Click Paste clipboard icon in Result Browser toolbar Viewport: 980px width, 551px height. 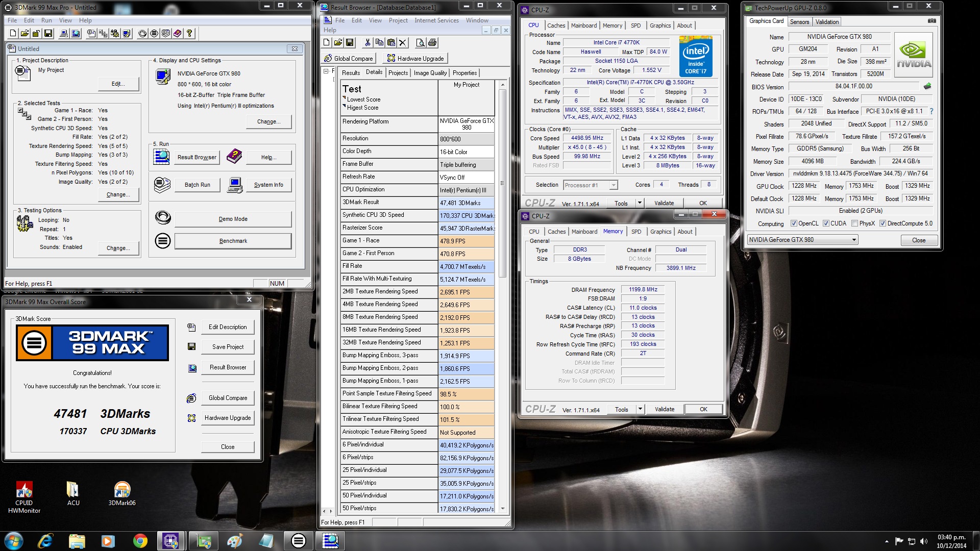(391, 43)
